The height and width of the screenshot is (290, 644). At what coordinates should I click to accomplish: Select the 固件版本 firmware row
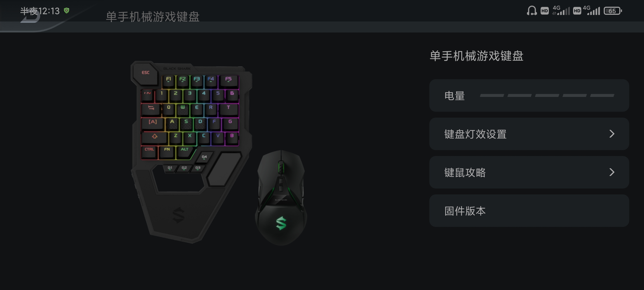pyautogui.click(x=529, y=211)
